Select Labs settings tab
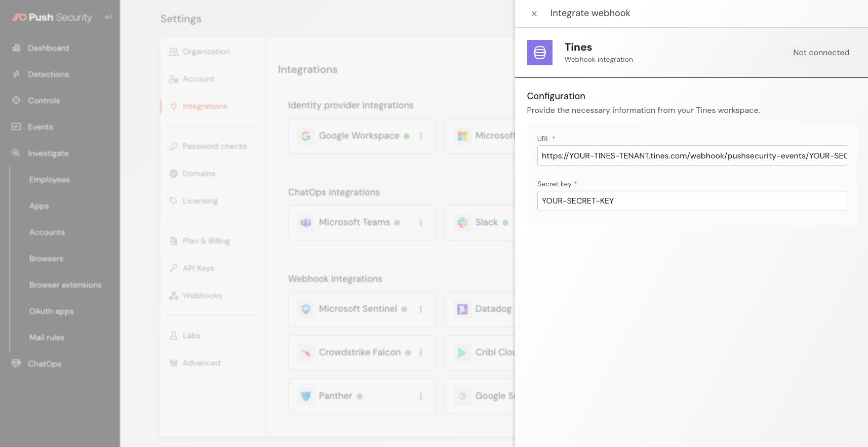868x447 pixels. (191, 336)
